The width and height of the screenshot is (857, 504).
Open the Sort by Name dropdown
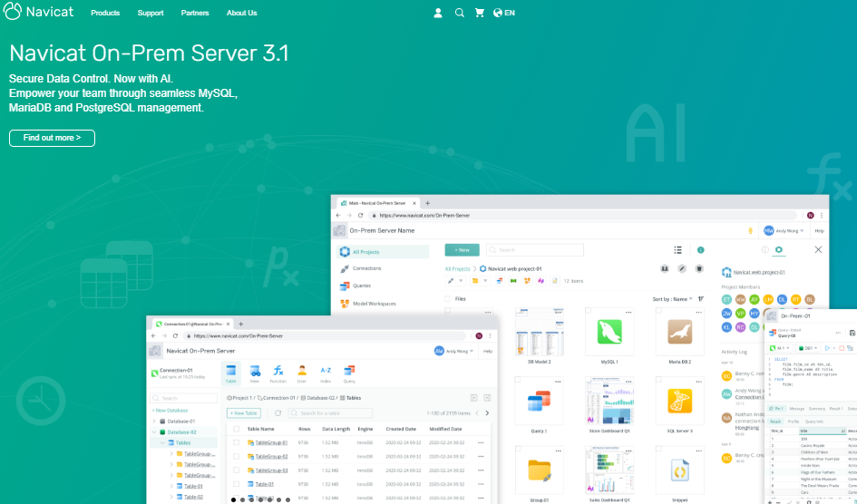tap(672, 299)
